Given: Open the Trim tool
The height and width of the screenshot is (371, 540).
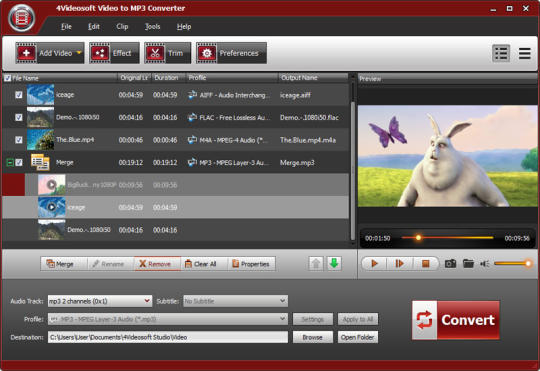Looking at the screenshot, I should (x=167, y=53).
